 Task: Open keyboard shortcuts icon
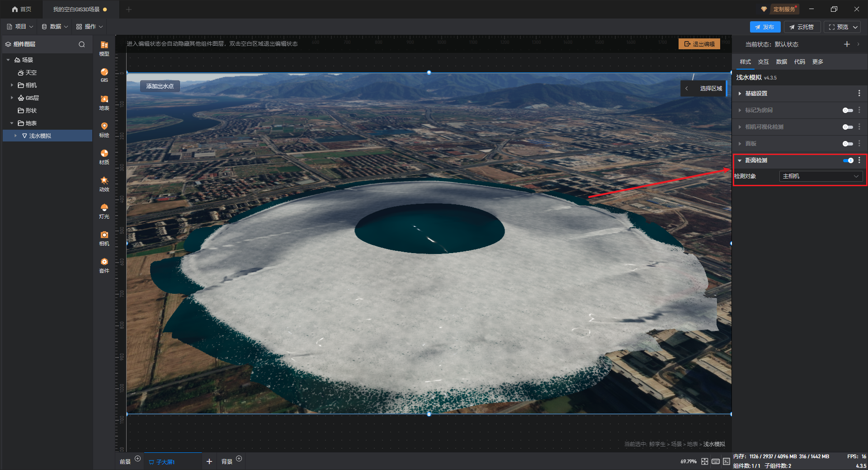pyautogui.click(x=716, y=461)
